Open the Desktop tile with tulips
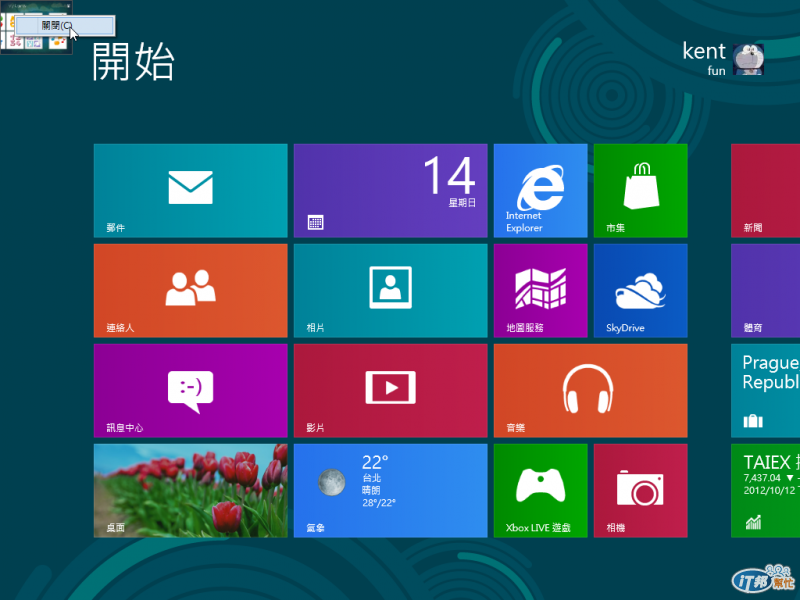 190,490
